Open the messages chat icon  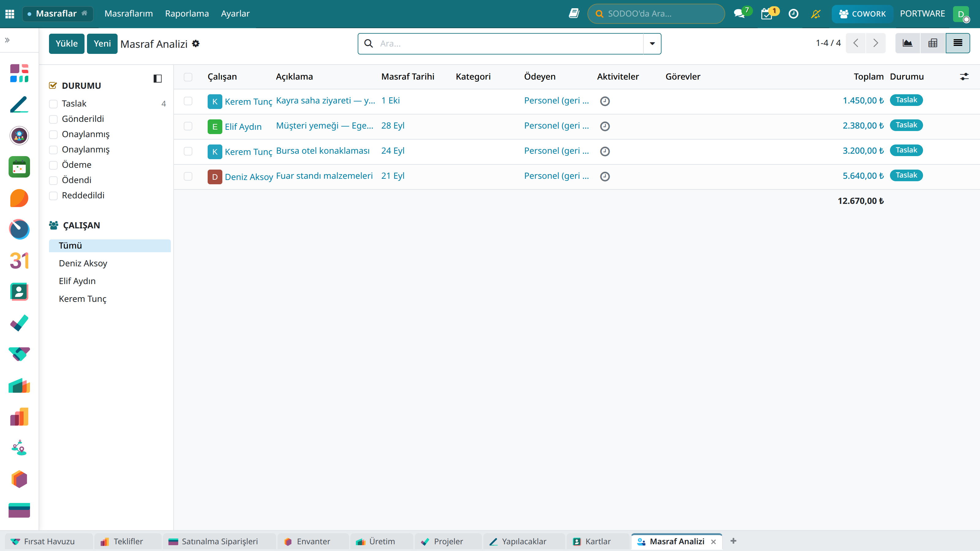click(739, 14)
